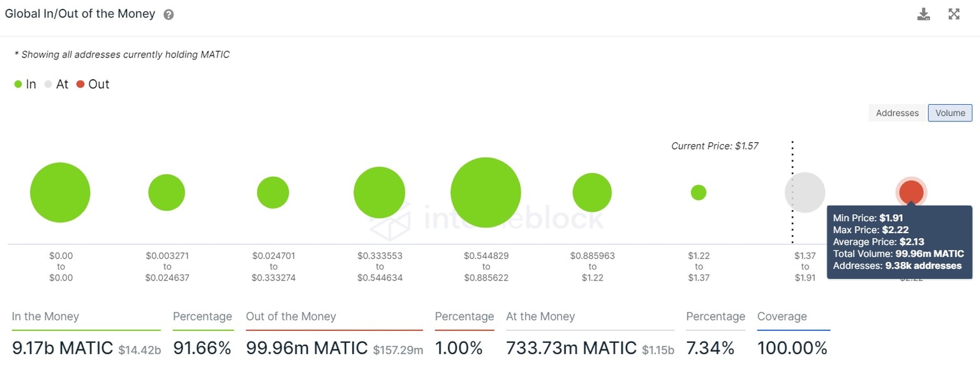Viewport: 980px width, 373px height.
Task: Click the red Out bubble for $1.91-$2.22
Action: 911,191
